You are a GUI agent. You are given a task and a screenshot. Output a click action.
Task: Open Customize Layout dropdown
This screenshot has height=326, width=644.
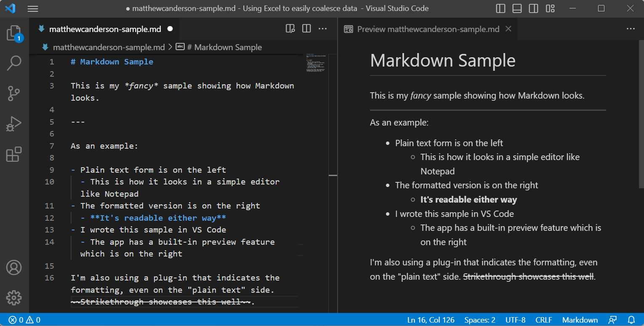tap(550, 8)
